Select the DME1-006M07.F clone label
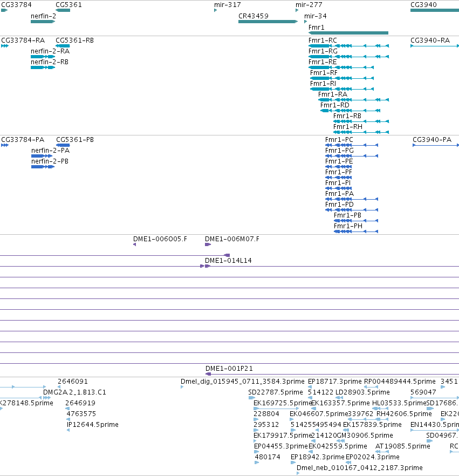The width and height of the screenshot is (459, 476). (x=232, y=239)
